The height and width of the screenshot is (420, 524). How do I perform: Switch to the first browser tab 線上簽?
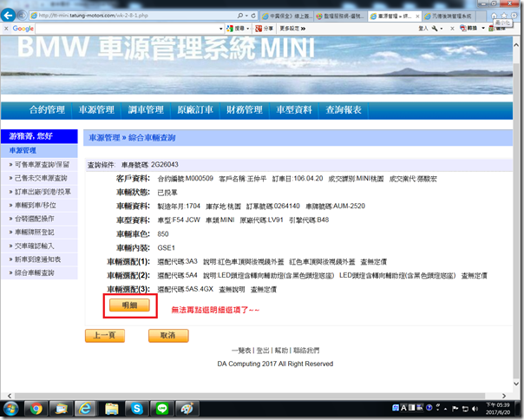coord(287,16)
